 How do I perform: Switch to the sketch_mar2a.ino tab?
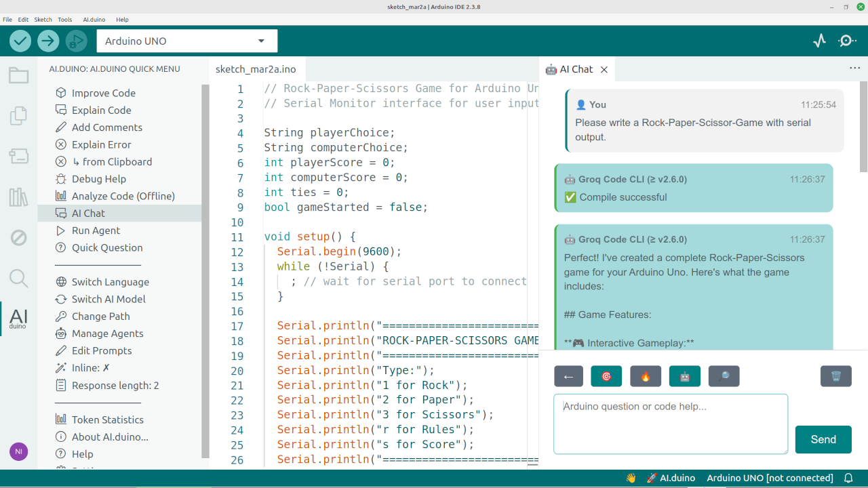(x=256, y=68)
